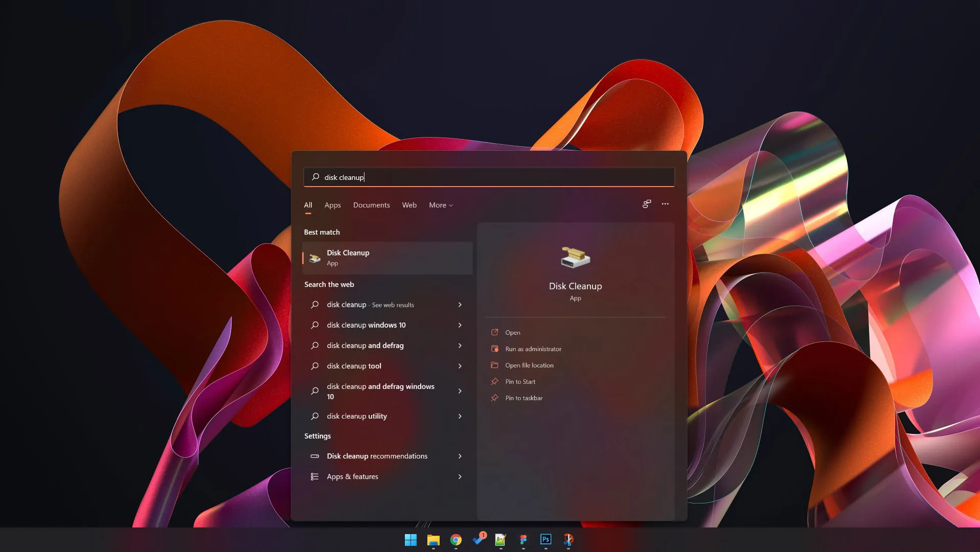The image size is (980, 552).
Task: Switch to the Documents search tab
Action: (x=371, y=205)
